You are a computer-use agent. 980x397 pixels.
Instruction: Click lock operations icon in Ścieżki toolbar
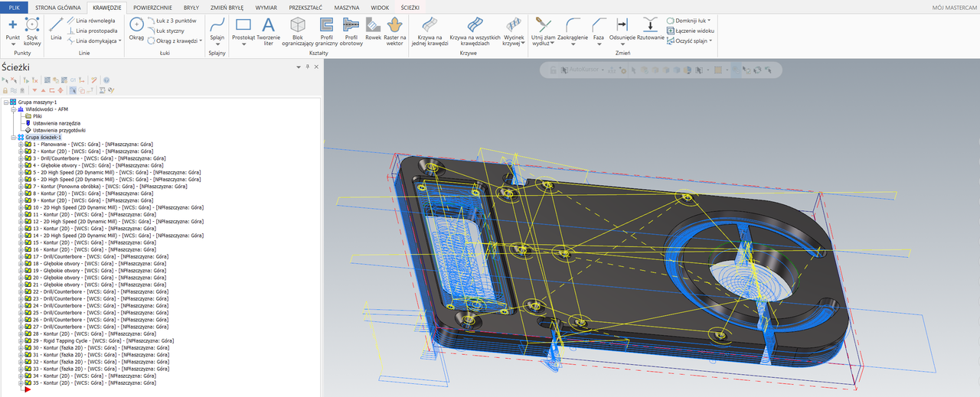5,90
